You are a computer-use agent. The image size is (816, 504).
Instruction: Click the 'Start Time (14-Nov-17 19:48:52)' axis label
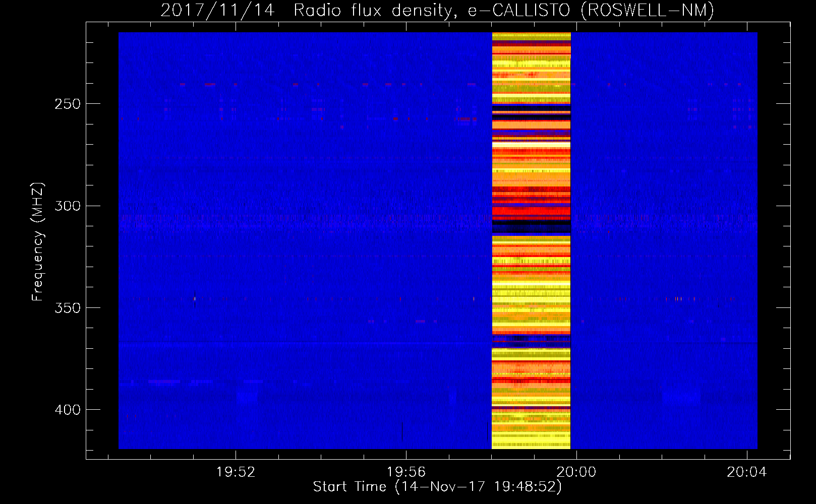[x=437, y=487]
